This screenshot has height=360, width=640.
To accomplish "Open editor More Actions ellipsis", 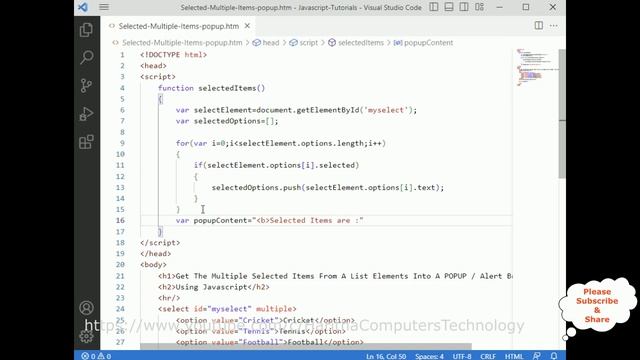I will point(553,25).
